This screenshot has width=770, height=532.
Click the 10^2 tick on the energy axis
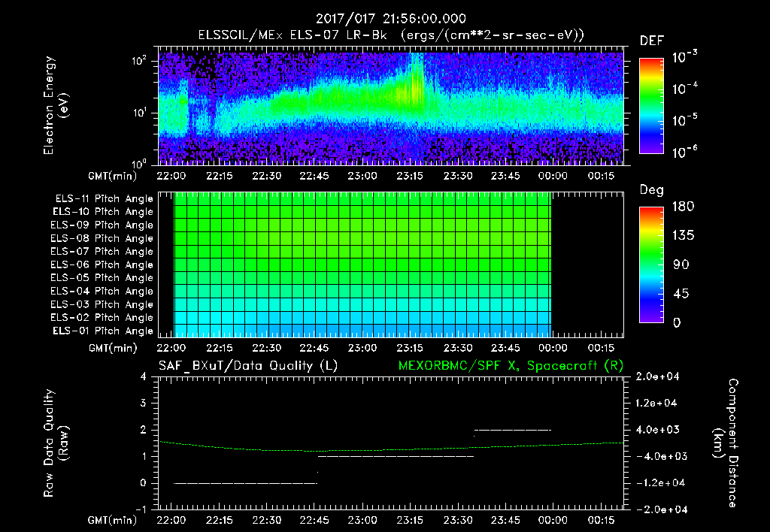(x=141, y=60)
